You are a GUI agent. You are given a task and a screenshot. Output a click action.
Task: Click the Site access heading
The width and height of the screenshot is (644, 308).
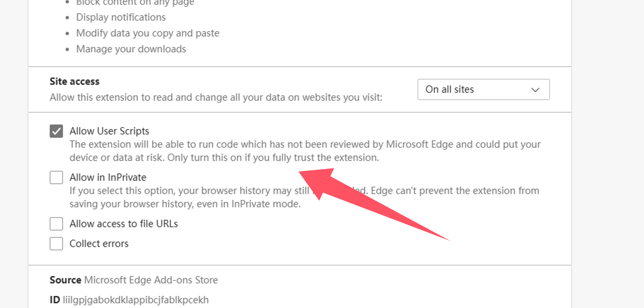(x=74, y=81)
